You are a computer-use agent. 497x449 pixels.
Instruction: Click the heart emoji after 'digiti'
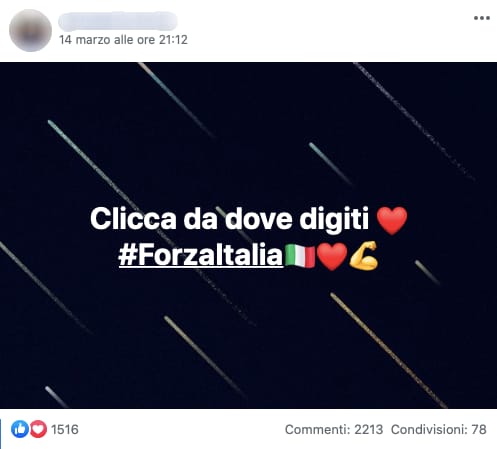(x=392, y=220)
